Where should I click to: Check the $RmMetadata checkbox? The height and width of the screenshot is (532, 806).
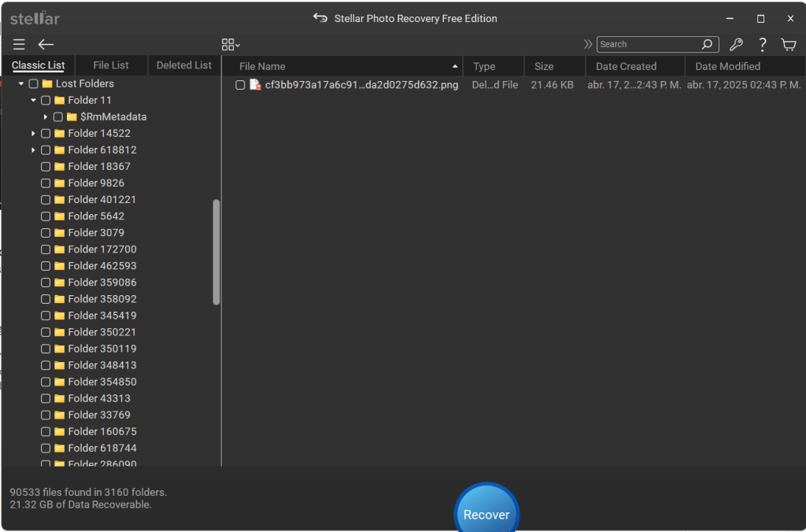click(58, 116)
